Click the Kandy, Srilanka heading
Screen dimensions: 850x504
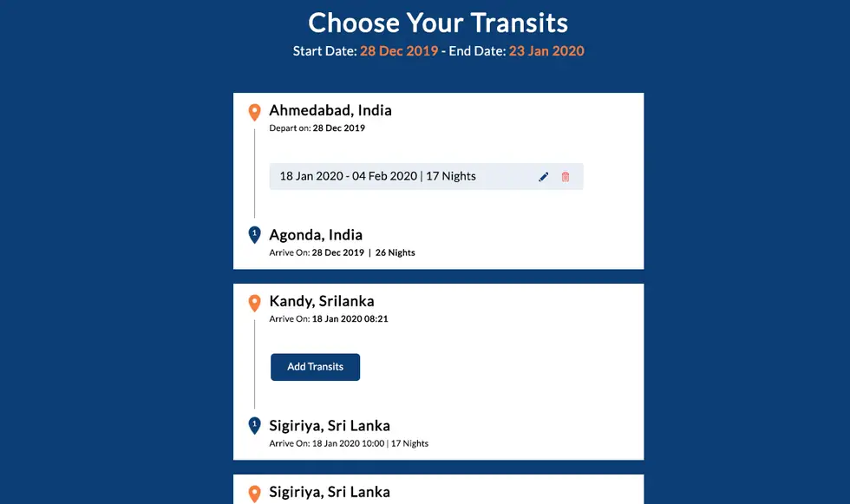(322, 301)
